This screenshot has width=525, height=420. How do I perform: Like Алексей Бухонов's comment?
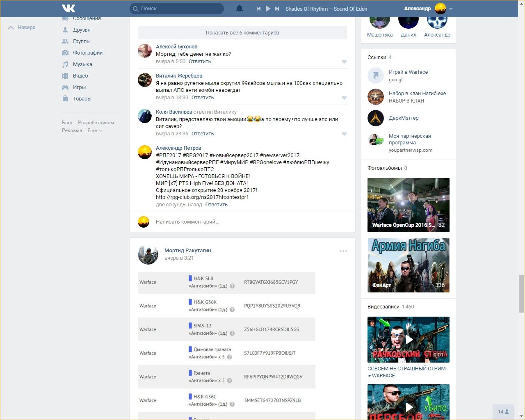coord(344,62)
